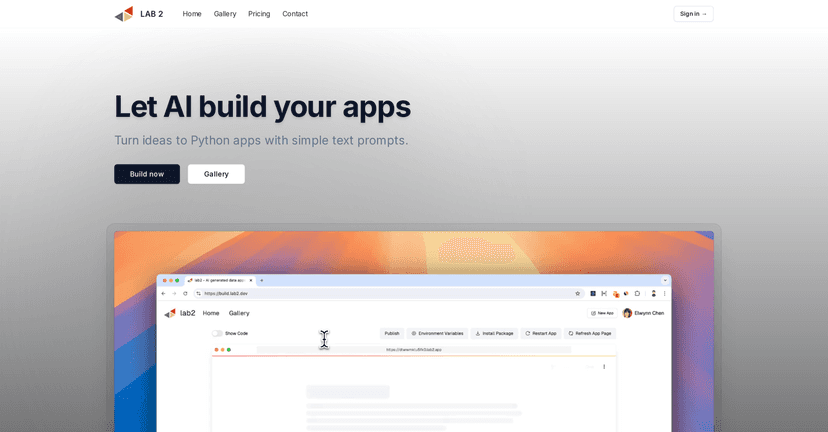Toggle the Show Code switch
The height and width of the screenshot is (432, 828).
217,333
